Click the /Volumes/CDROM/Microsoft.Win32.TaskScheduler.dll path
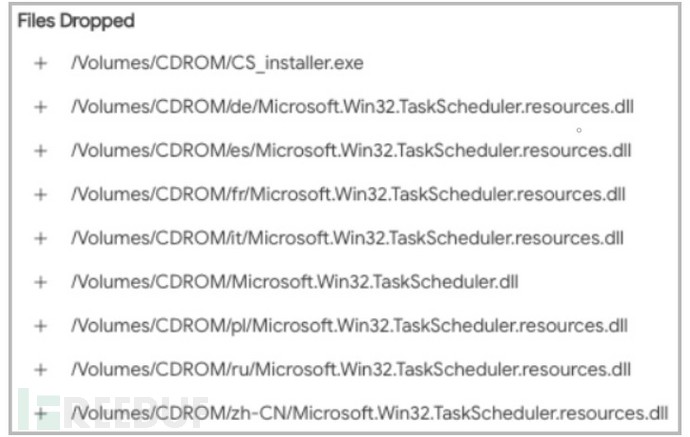690x437 pixels. pyautogui.click(x=295, y=282)
